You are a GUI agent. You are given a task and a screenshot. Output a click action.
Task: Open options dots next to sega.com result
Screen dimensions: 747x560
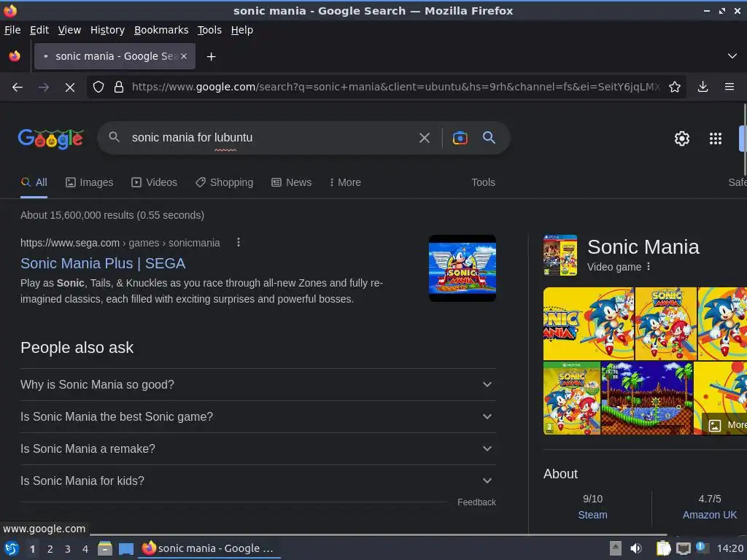239,243
